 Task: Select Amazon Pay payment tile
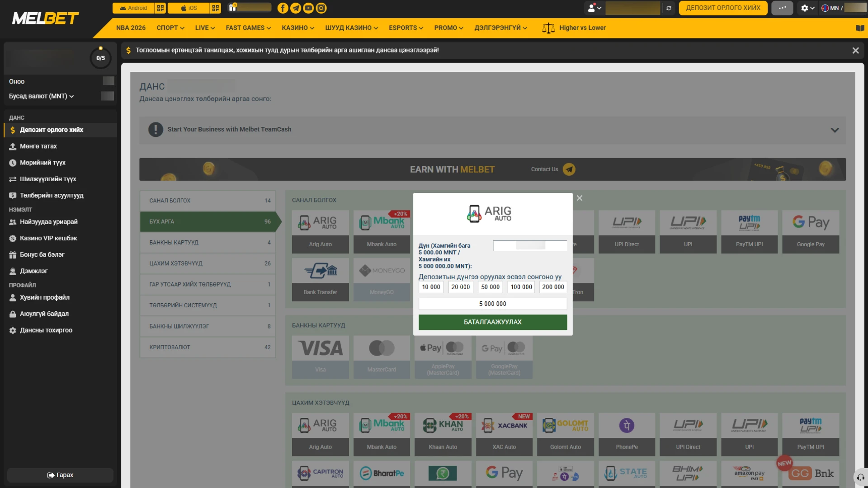(x=750, y=474)
